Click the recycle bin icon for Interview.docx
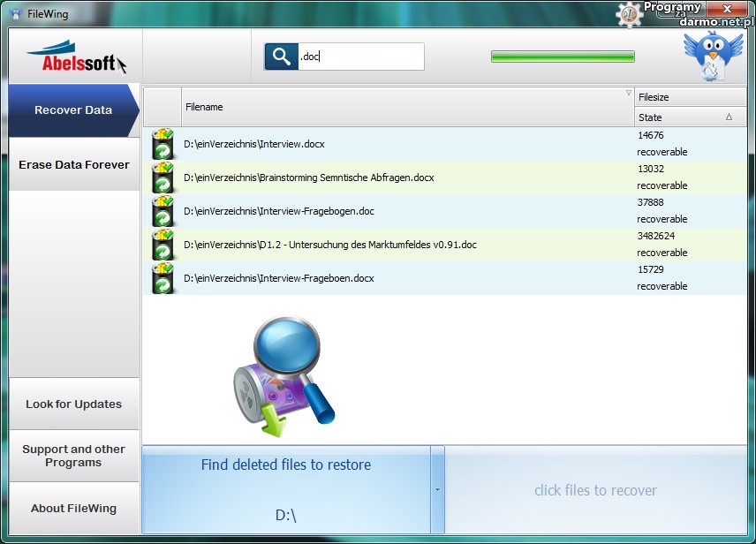Image resolution: width=756 pixels, height=544 pixels. point(163,144)
